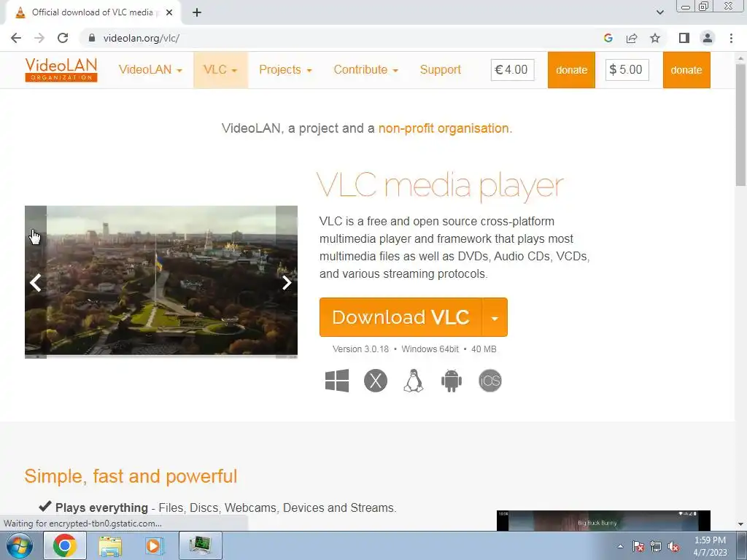
Task: Click the Action Center flag icon
Action: coord(638,546)
